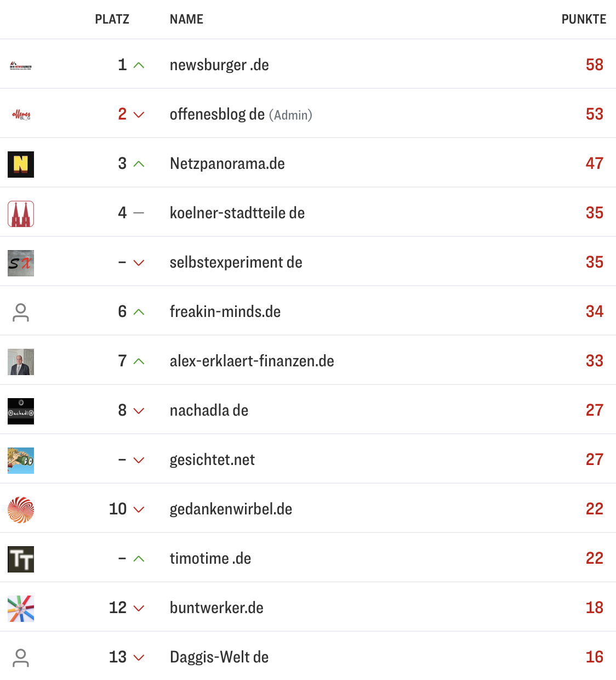This screenshot has width=616, height=680.
Task: Click the red cathedral icon for koelner-stadtteile
Action: (20, 213)
